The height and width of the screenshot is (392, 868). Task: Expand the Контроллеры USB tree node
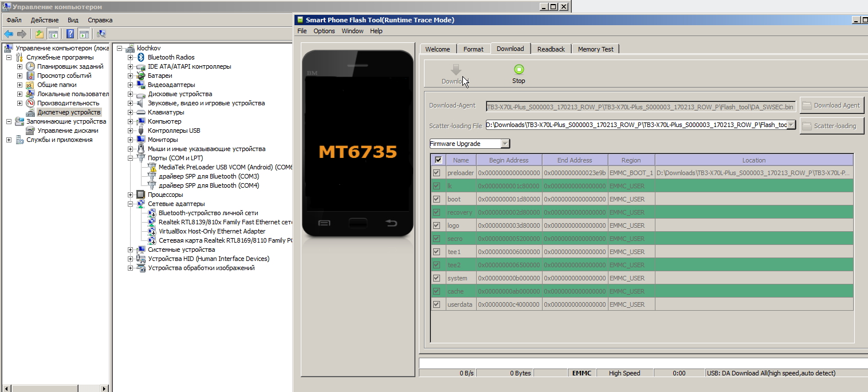(131, 130)
